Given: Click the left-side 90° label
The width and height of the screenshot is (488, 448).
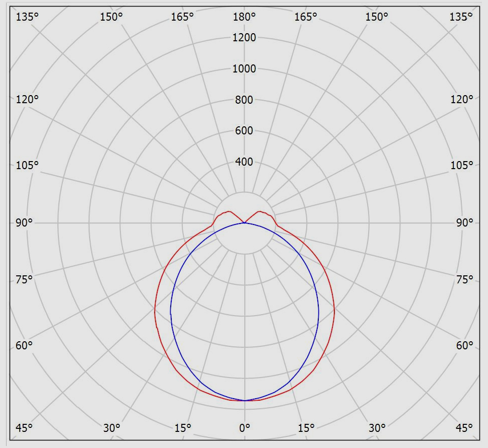Looking at the screenshot, I should [x=24, y=222].
